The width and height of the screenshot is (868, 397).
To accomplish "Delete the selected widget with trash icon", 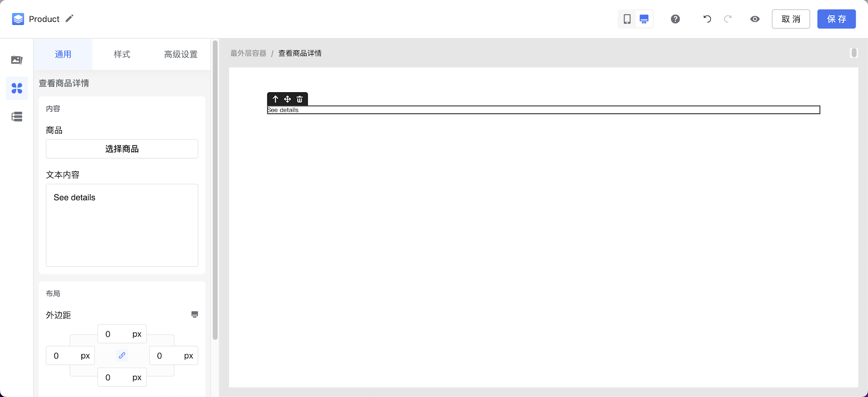I will click(x=299, y=99).
